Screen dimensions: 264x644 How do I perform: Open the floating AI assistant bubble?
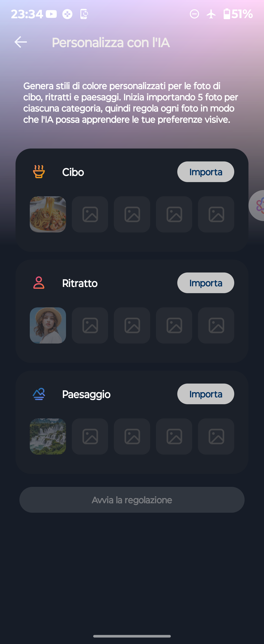click(258, 206)
